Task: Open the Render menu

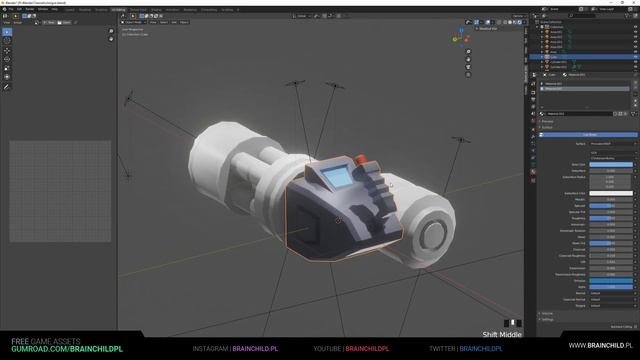Action: tap(30, 9)
